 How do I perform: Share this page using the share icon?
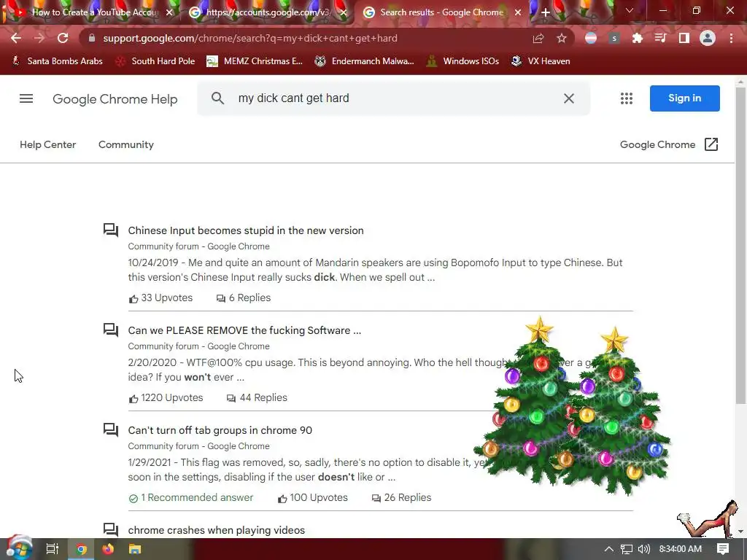[538, 38]
